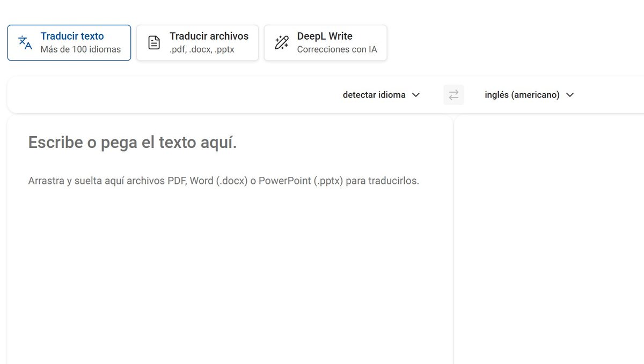
Task: Click the translate glyph icon in Traducir texto
Action: [25, 43]
